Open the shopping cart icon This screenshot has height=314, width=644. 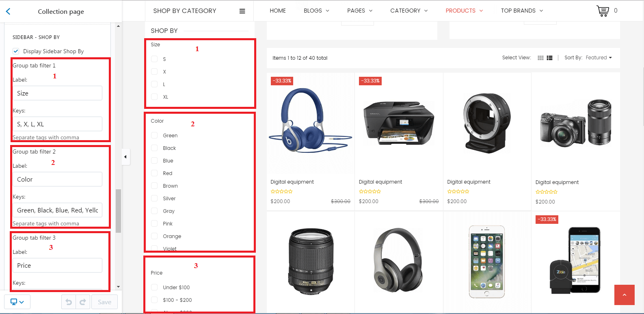[x=603, y=11]
